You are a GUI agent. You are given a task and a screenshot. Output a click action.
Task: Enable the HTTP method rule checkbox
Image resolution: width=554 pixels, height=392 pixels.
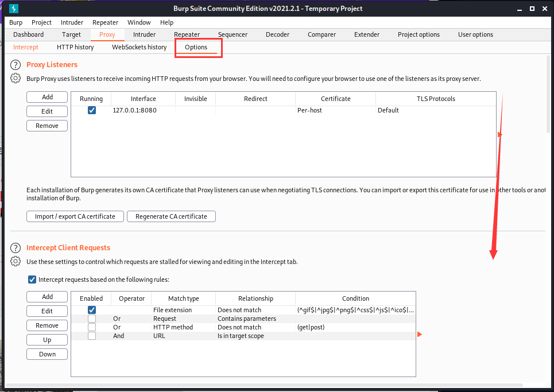point(91,327)
